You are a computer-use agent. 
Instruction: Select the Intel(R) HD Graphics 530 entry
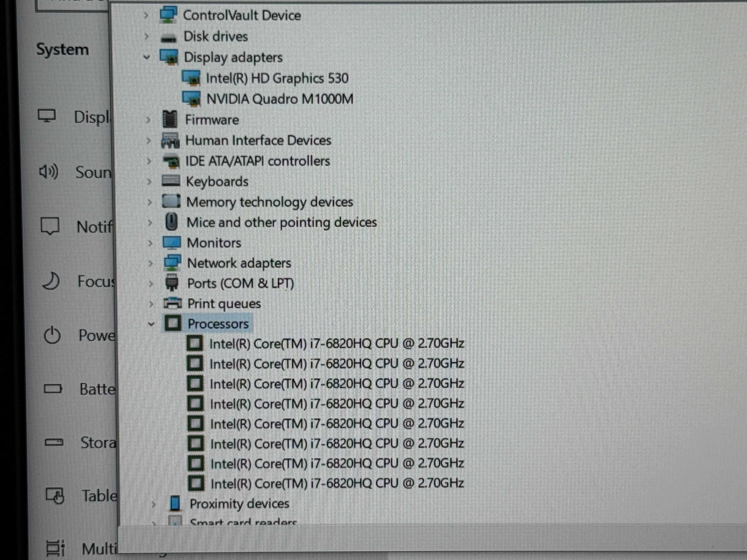[x=277, y=78]
